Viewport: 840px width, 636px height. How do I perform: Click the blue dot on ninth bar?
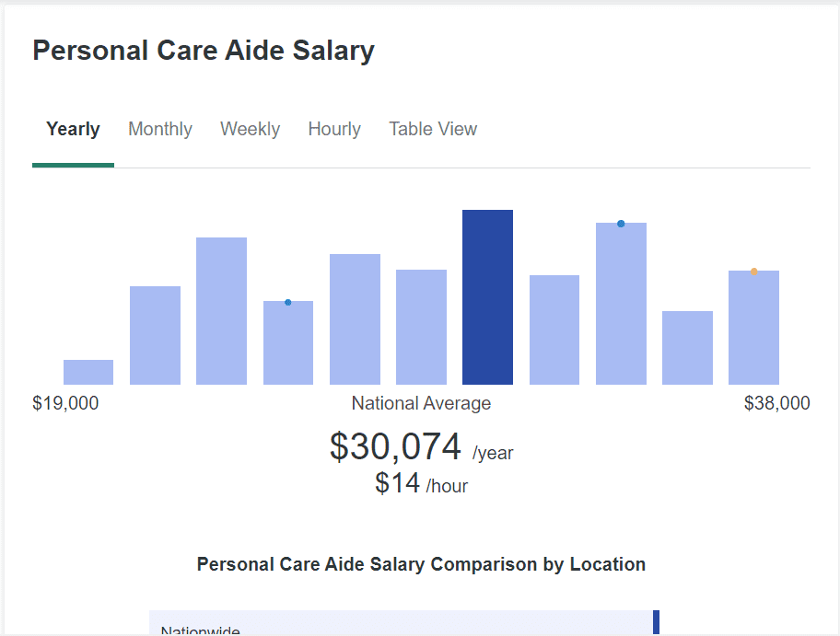coord(621,224)
